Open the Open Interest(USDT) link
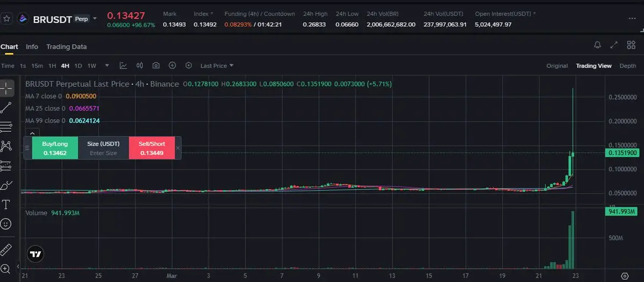The image size is (644, 282). [x=505, y=14]
